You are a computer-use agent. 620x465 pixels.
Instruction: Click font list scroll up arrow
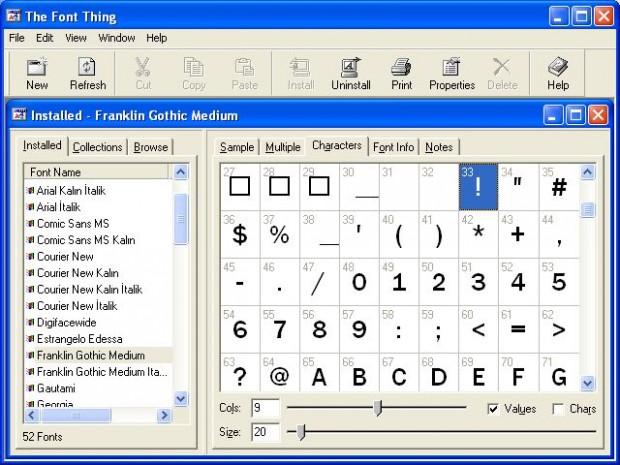click(181, 172)
